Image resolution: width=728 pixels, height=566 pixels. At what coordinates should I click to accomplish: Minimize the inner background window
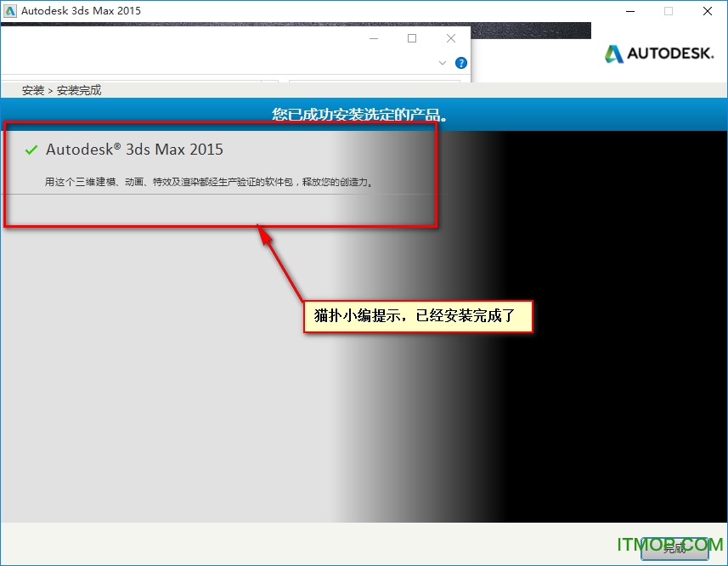374,38
